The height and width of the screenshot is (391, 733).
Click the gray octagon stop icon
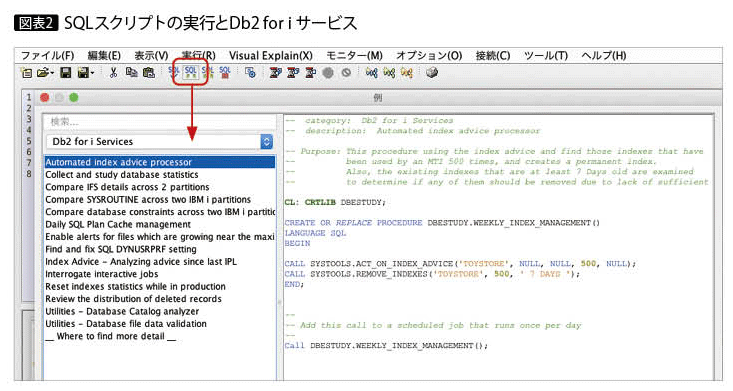click(328, 73)
